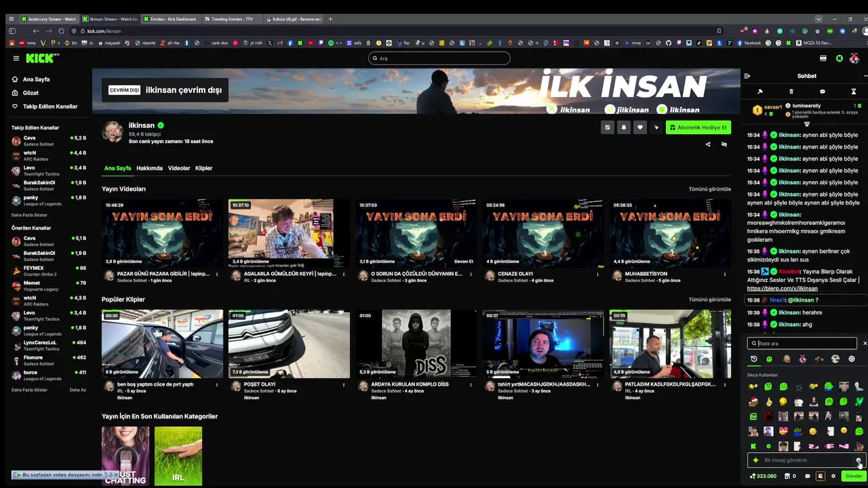Screen dimensions: 868x488
Task: Bookmark this page with the address bar icon
Action: pos(719,31)
